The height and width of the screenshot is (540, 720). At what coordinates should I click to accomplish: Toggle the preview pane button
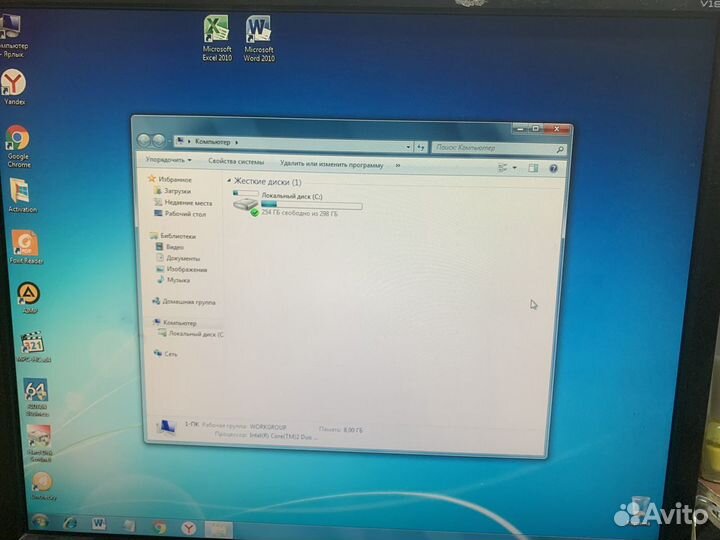point(533,168)
